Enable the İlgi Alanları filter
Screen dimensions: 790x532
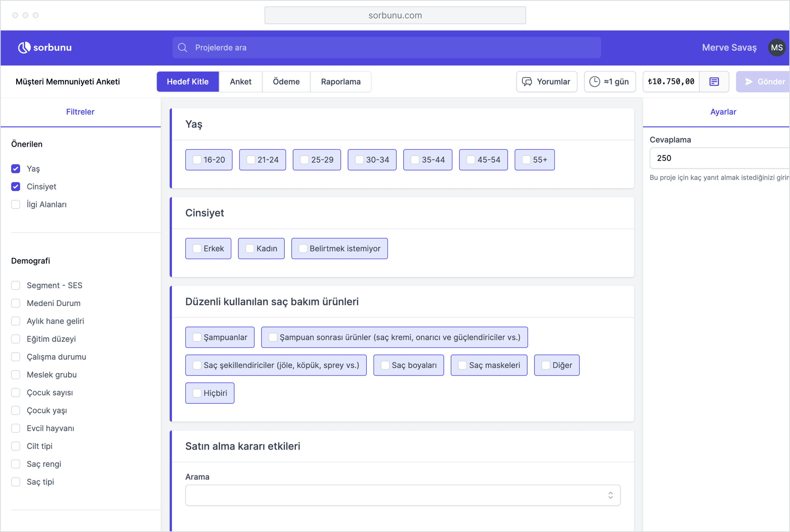pos(16,204)
